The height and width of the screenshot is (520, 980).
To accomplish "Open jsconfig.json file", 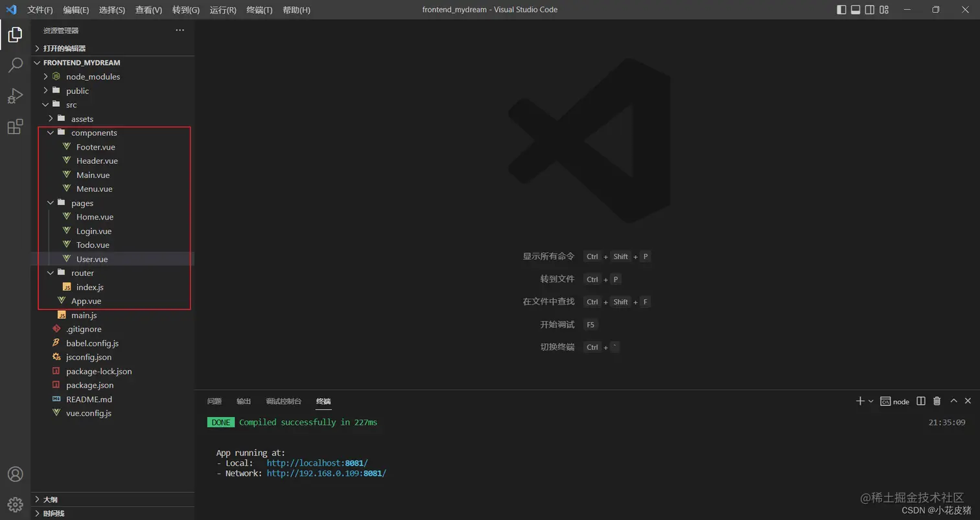I will click(113, 357).
